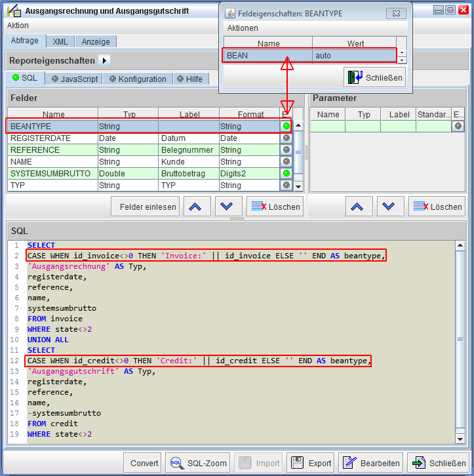Viewport: 474px width, 476px height.
Task: Open the Aktion menu
Action: click(x=18, y=26)
